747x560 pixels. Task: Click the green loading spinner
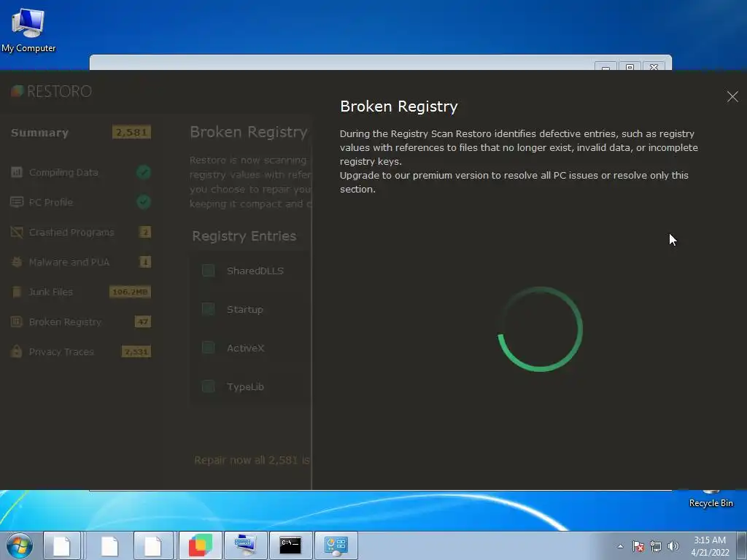tap(540, 329)
